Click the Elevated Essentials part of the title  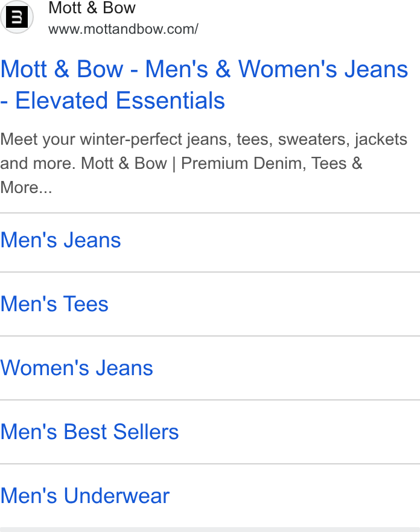pos(120,100)
